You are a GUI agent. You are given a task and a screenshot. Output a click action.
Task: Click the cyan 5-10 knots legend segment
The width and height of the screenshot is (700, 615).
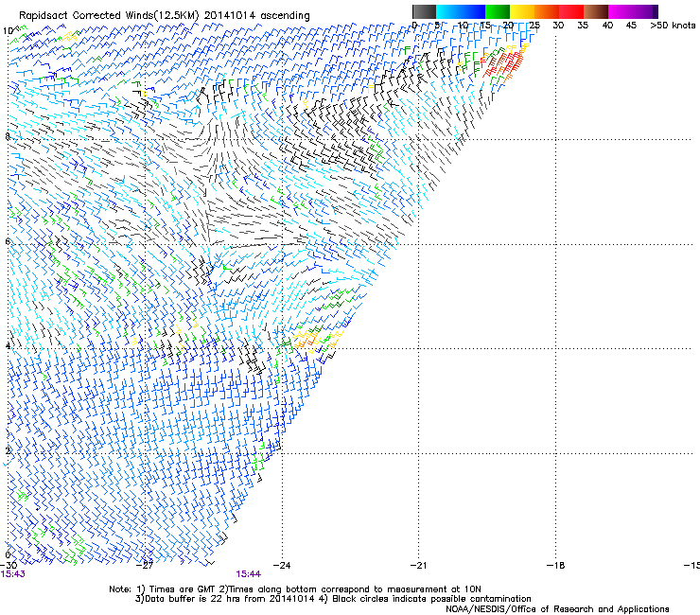click(448, 11)
